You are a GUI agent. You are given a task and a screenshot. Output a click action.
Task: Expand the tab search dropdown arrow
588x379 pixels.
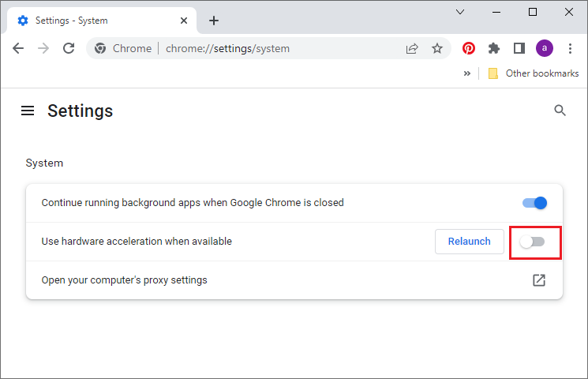(460, 12)
